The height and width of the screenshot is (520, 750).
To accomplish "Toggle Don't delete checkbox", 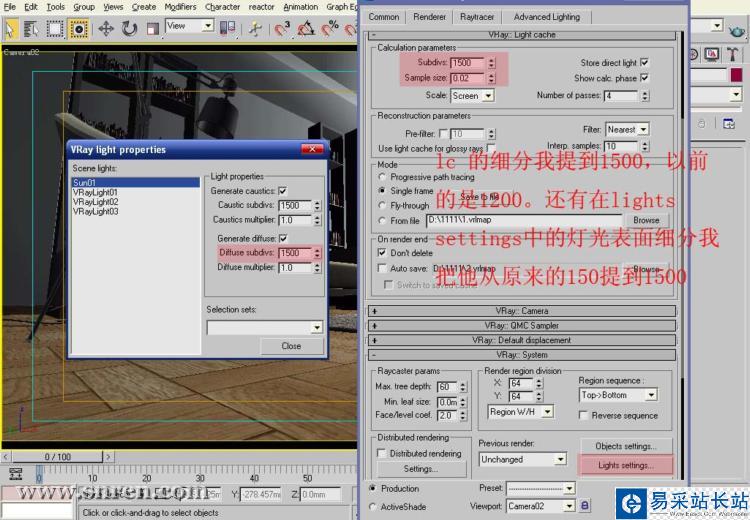I will pyautogui.click(x=382, y=253).
